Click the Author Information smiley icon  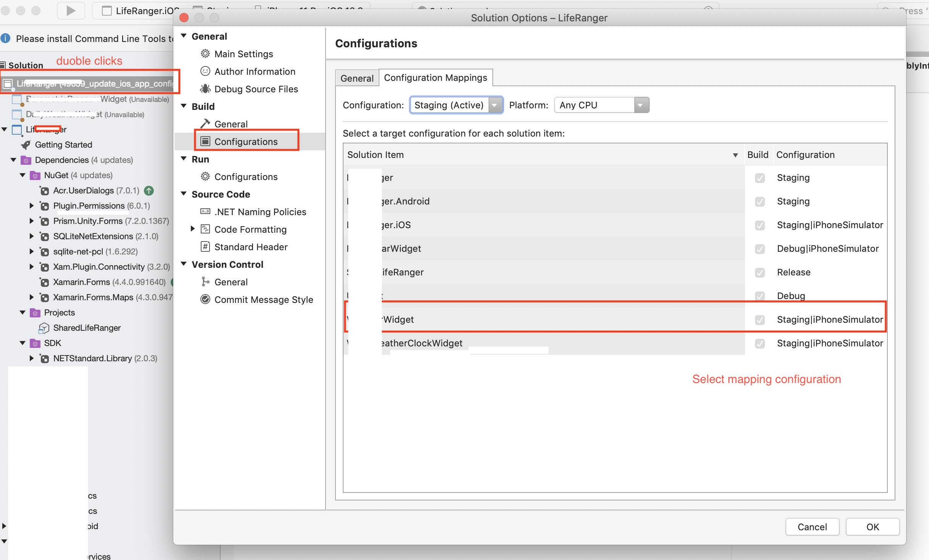coord(205,71)
